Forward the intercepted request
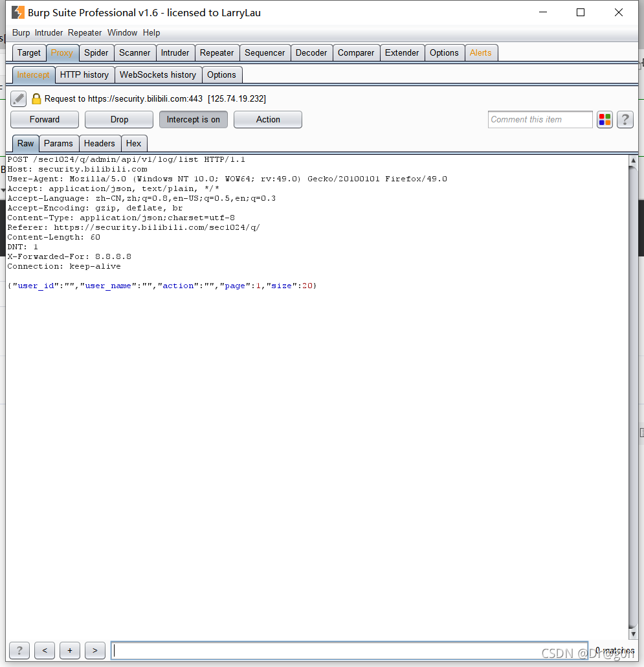The image size is (644, 667). coord(45,120)
